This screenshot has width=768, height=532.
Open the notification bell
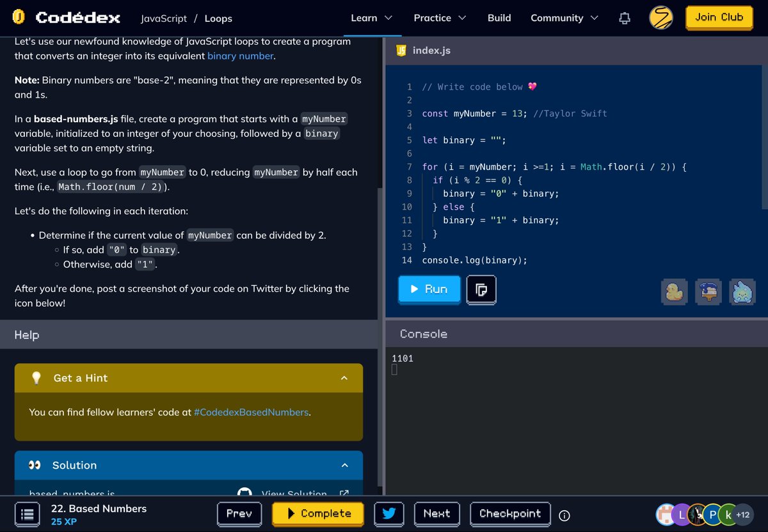(624, 18)
